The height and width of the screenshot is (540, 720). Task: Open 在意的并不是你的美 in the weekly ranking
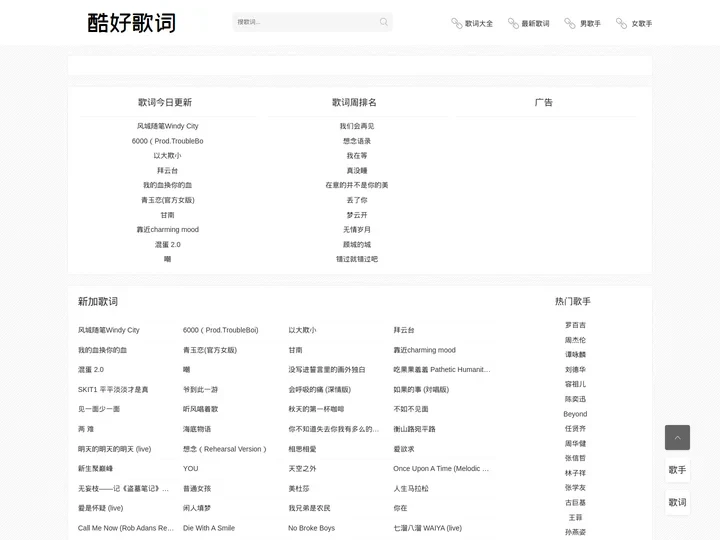pyautogui.click(x=357, y=185)
